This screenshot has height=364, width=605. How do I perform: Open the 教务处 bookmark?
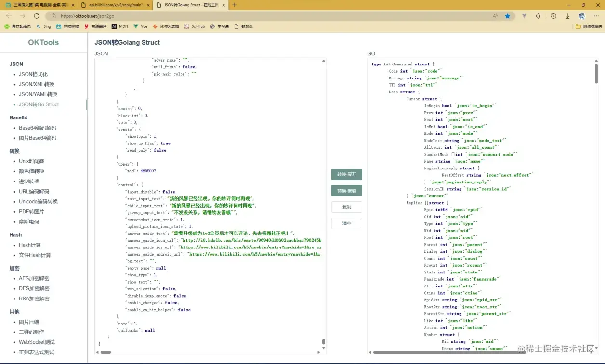243,26
